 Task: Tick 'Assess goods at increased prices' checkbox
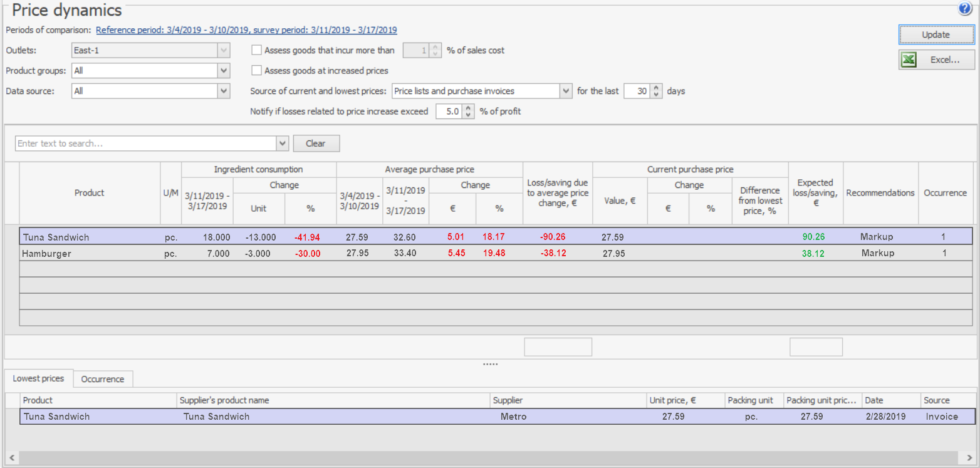(256, 71)
